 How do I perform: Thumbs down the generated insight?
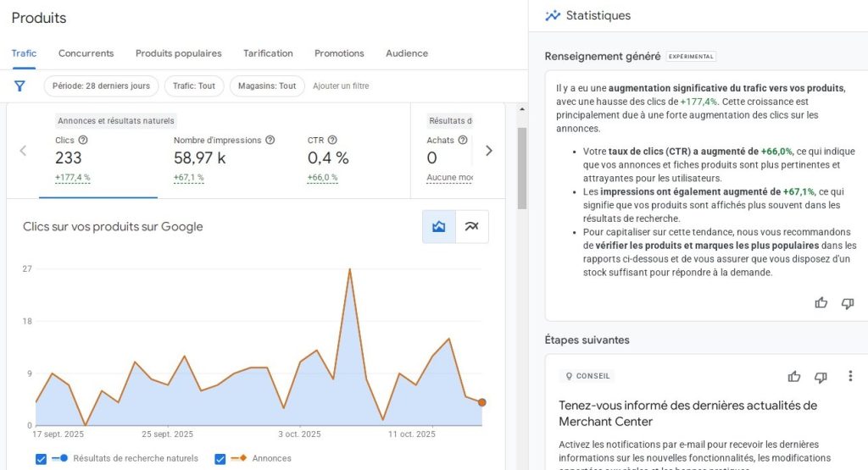point(847,303)
